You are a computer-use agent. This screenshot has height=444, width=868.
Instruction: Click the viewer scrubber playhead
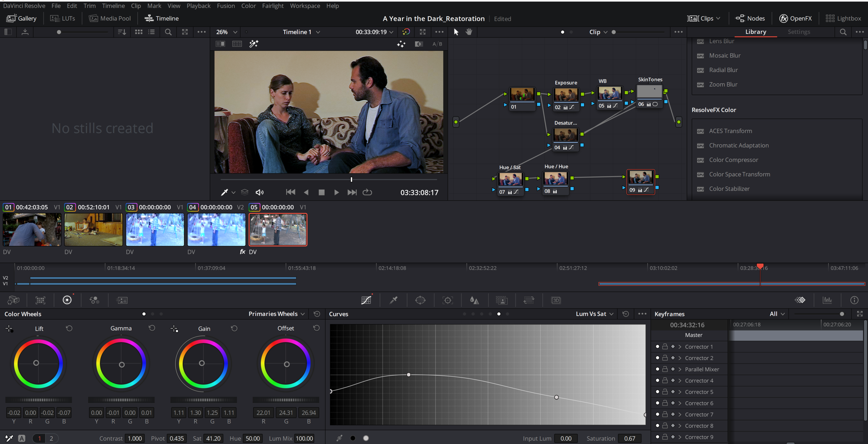[x=351, y=179]
